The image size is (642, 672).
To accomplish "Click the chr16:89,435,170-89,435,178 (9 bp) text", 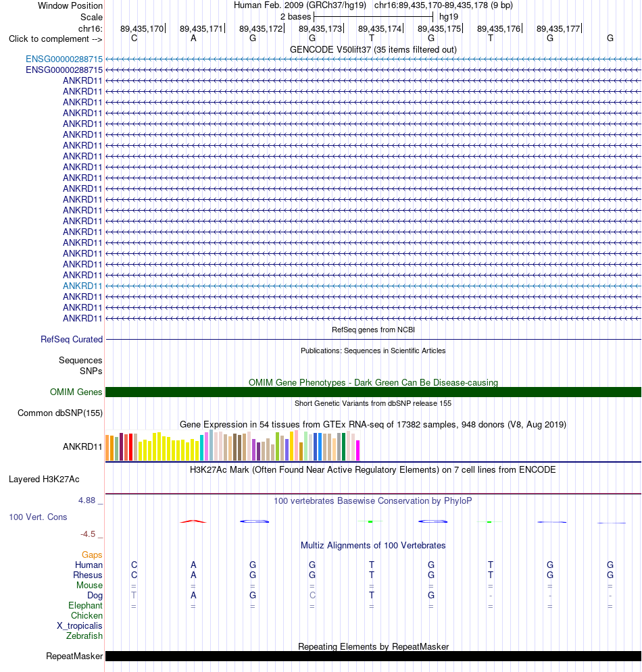I will click(443, 5).
